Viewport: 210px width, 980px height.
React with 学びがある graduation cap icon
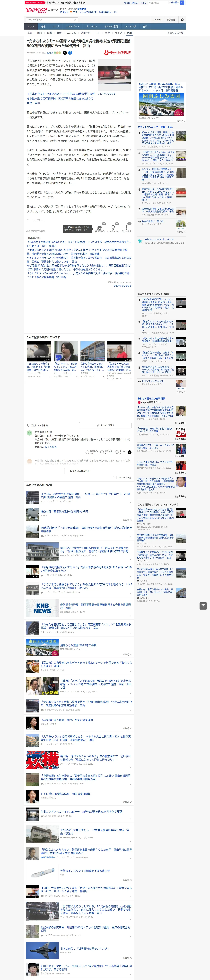tap(100, 228)
